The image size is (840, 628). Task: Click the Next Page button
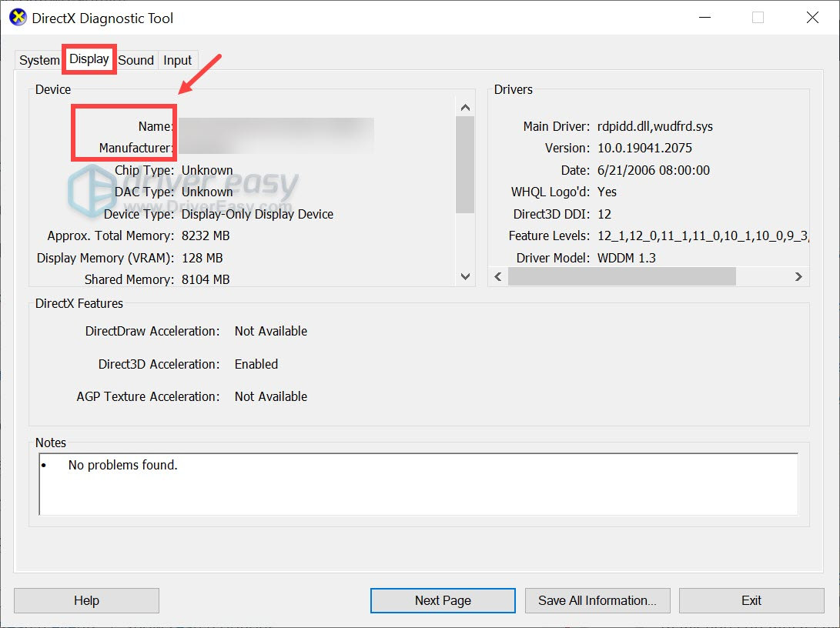tap(442, 600)
